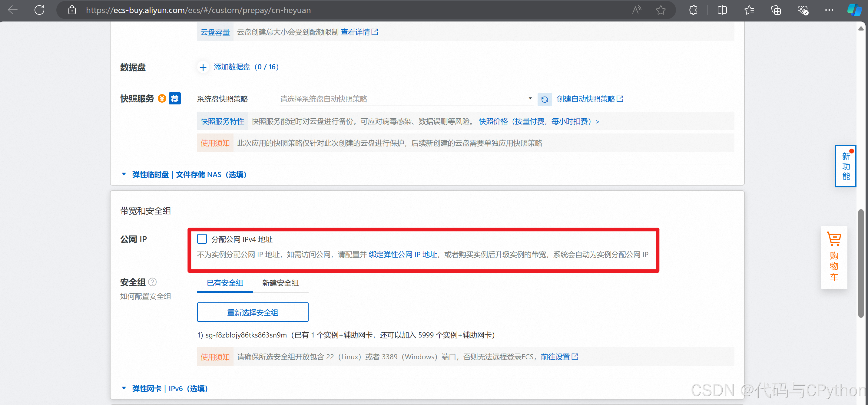The height and width of the screenshot is (405, 868).
Task: Reload the page with refresh icon
Action: coord(39,10)
